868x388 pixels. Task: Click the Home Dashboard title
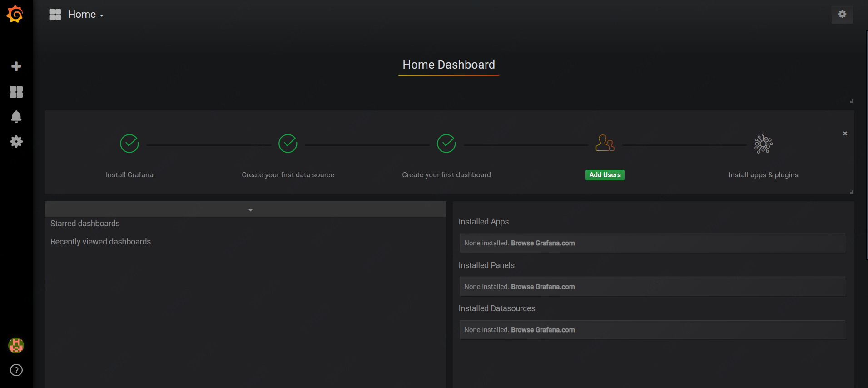pyautogui.click(x=449, y=65)
